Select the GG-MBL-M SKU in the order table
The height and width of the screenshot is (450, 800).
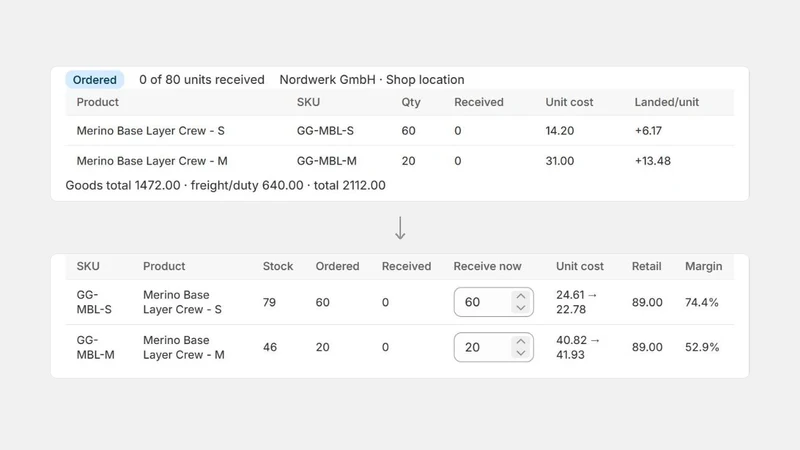point(327,161)
